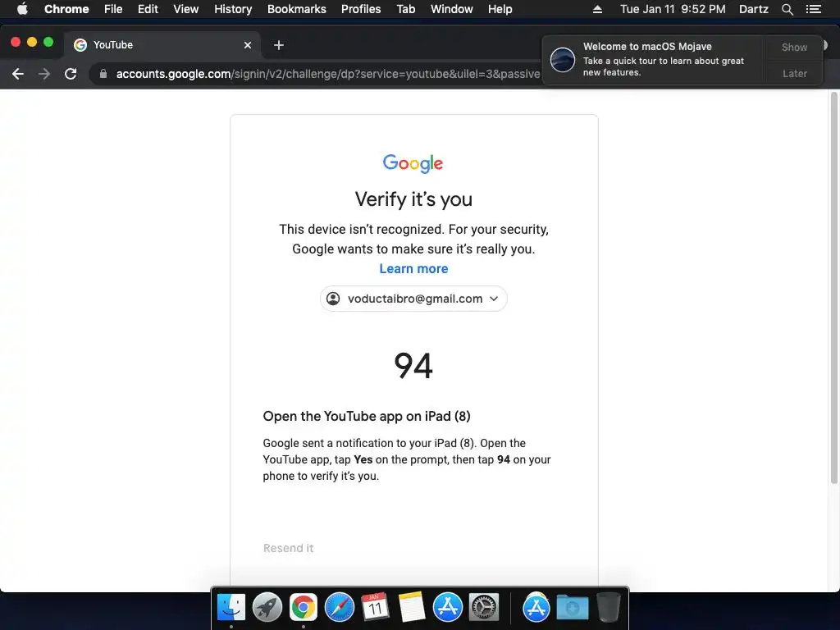Click the account avatar icon in chip
Screen dimensions: 840x630
click(x=333, y=299)
